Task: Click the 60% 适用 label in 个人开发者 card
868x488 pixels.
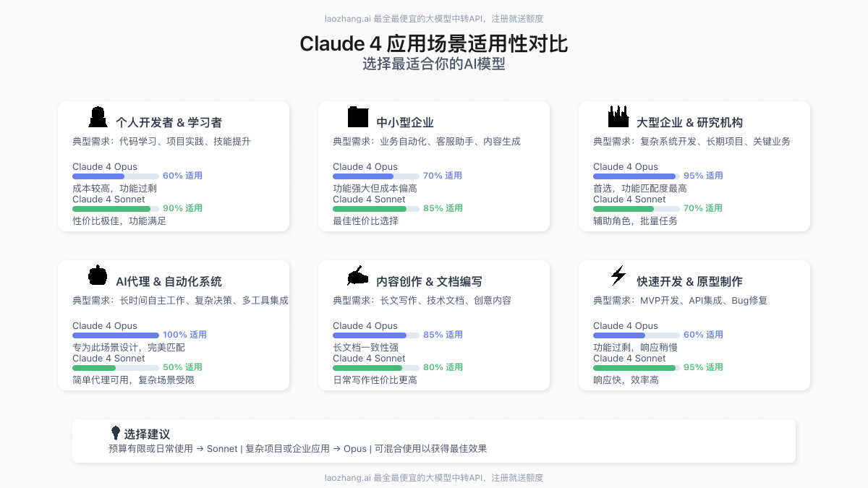Action: pyautogui.click(x=182, y=176)
